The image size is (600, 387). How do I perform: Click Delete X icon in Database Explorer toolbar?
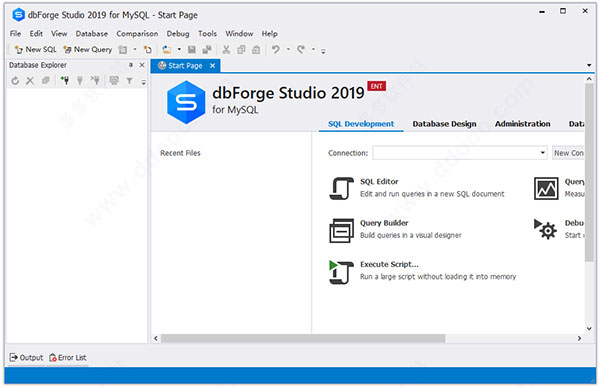pos(30,81)
